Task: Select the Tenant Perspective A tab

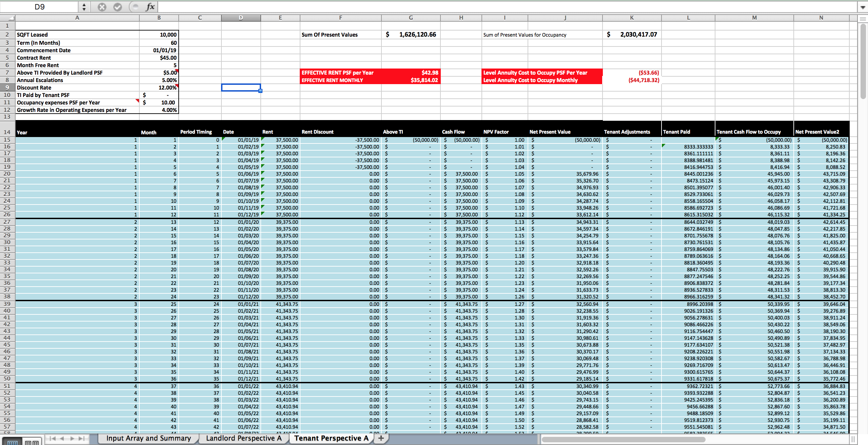Action: (331, 438)
